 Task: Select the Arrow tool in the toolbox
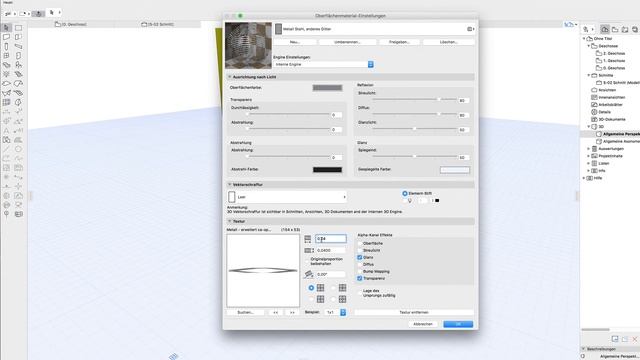[7, 28]
